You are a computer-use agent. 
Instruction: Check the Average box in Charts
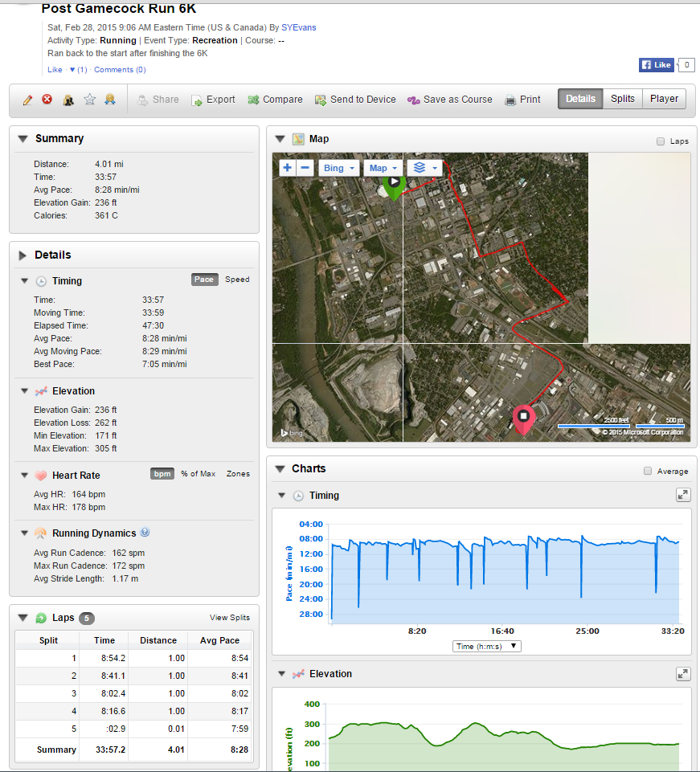648,472
